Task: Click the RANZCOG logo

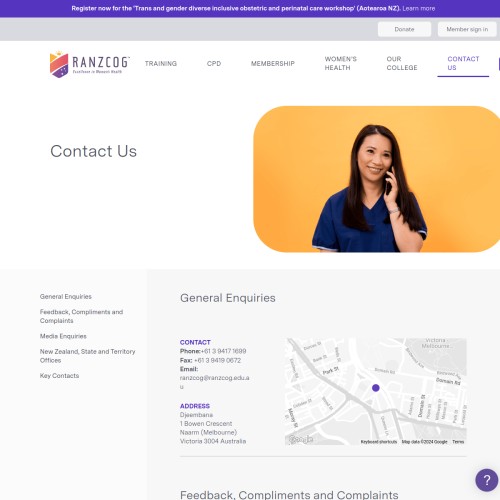Action: click(89, 64)
